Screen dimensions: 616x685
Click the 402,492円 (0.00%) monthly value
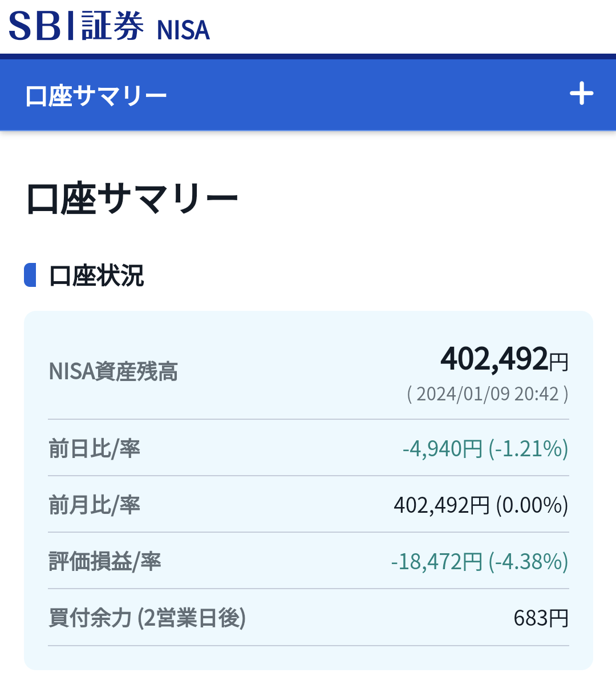point(481,505)
